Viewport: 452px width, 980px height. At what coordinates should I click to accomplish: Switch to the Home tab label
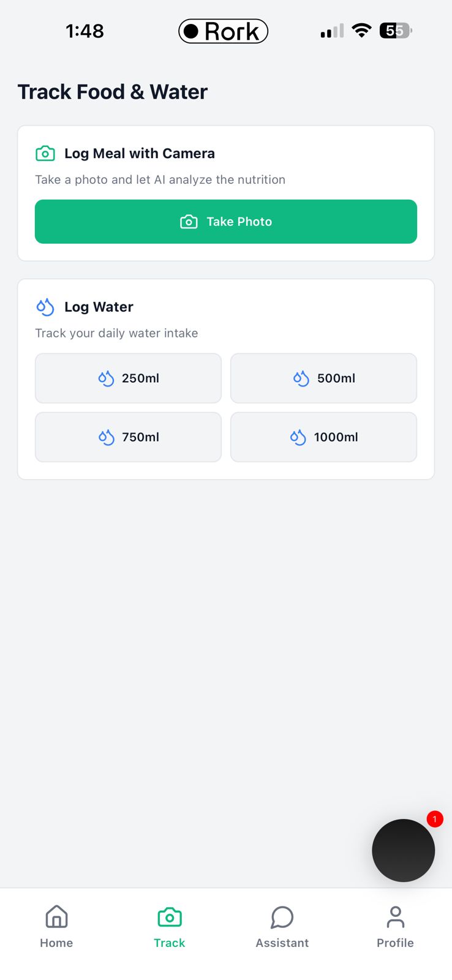[56, 943]
